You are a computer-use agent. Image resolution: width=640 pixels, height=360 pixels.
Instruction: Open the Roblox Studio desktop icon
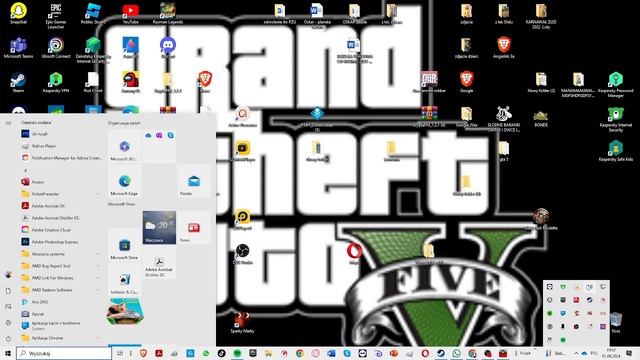click(x=93, y=13)
